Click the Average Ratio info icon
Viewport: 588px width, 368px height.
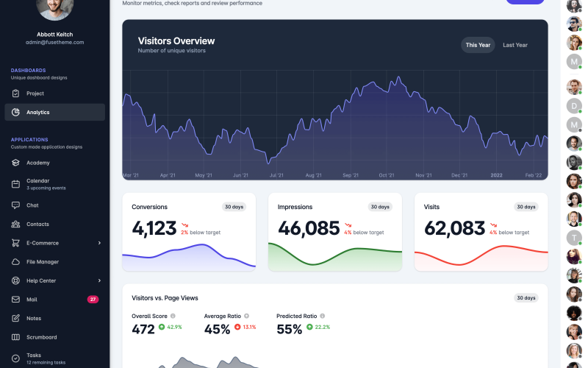pos(246,316)
